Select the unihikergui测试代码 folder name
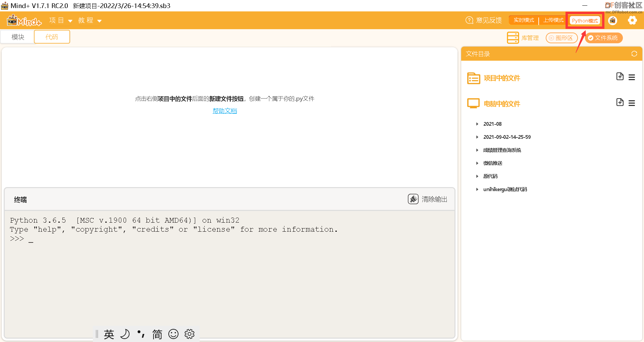This screenshot has height=342, width=644. point(505,189)
